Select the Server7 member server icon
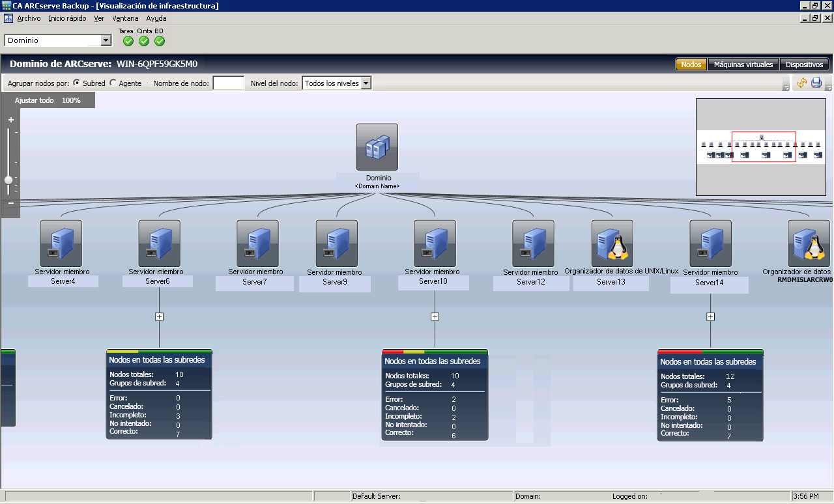 tap(257, 243)
